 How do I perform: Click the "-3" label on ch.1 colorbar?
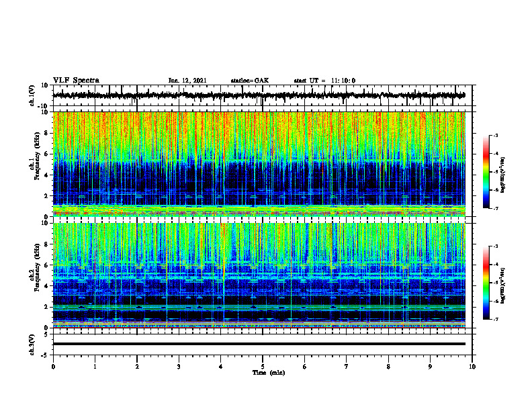pyautogui.click(x=495, y=135)
